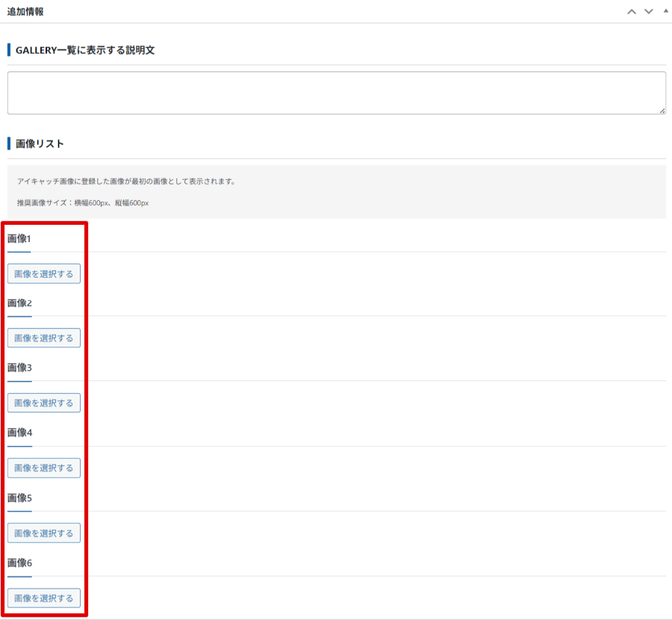Click the resize handle of the description textarea
This screenshot has height=620, width=672.
[662, 110]
